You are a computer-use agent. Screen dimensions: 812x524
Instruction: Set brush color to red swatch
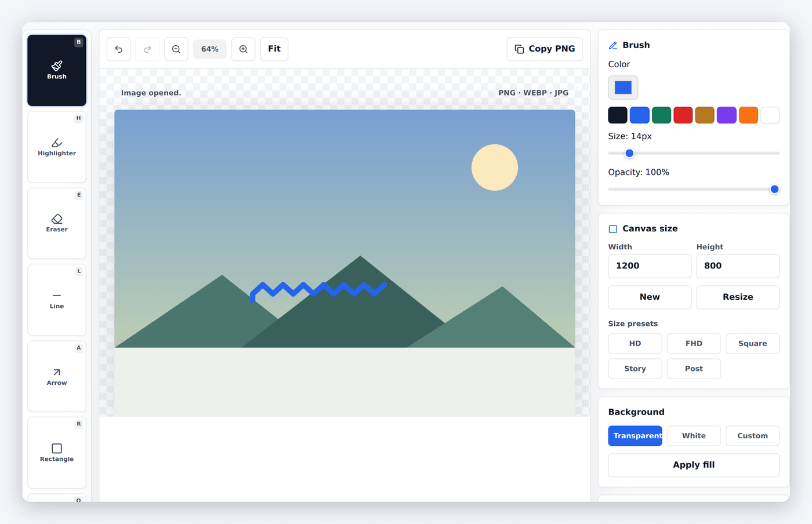pyautogui.click(x=683, y=115)
